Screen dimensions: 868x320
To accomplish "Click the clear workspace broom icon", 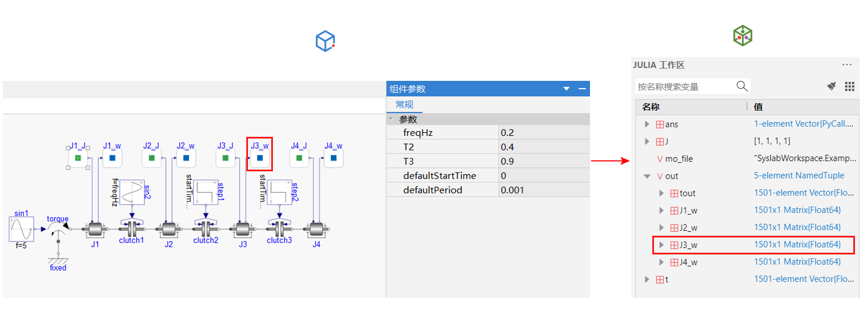I will pyautogui.click(x=832, y=86).
